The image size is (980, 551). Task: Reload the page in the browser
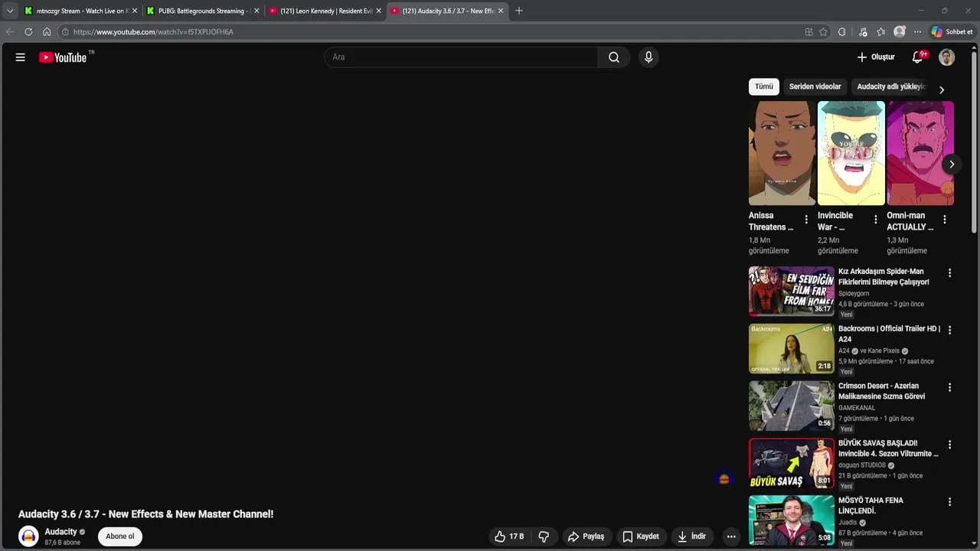tap(28, 32)
